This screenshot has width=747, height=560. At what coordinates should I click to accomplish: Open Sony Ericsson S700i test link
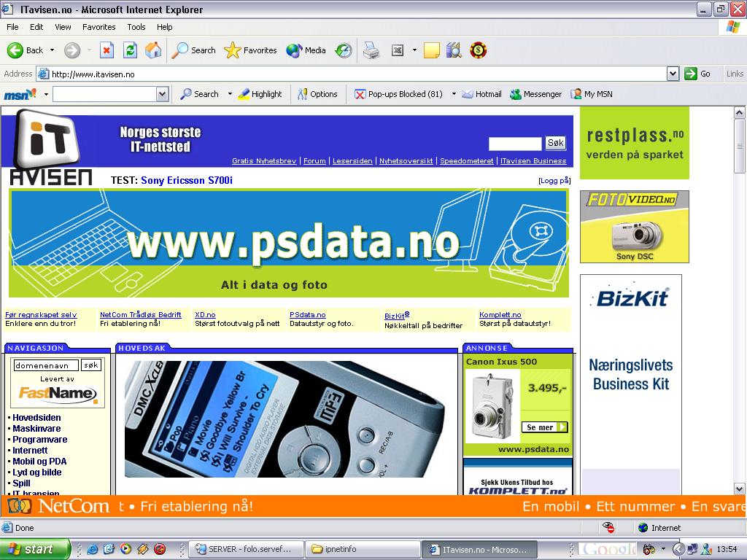pyautogui.click(x=187, y=181)
